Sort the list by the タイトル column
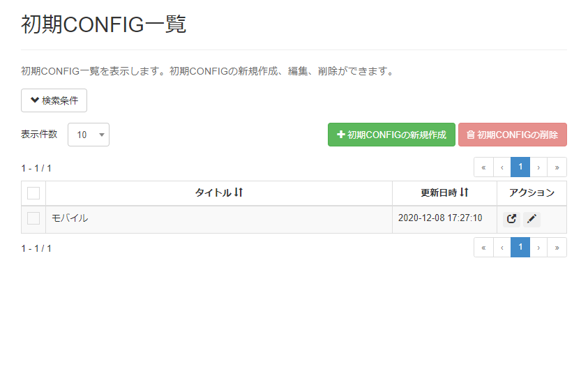 click(x=219, y=192)
